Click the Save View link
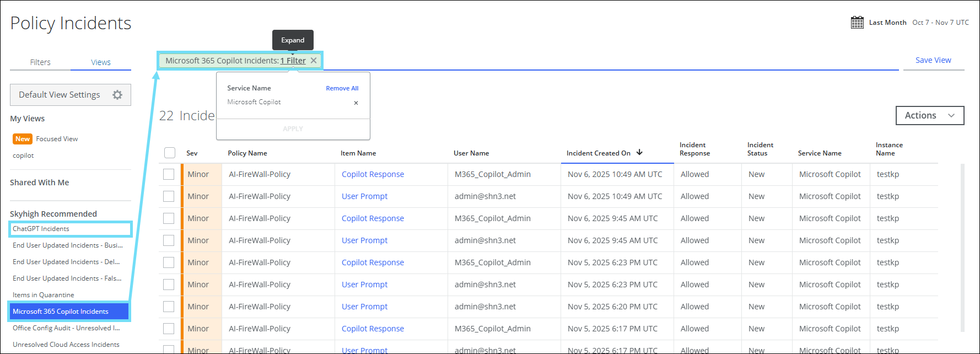 933,60
